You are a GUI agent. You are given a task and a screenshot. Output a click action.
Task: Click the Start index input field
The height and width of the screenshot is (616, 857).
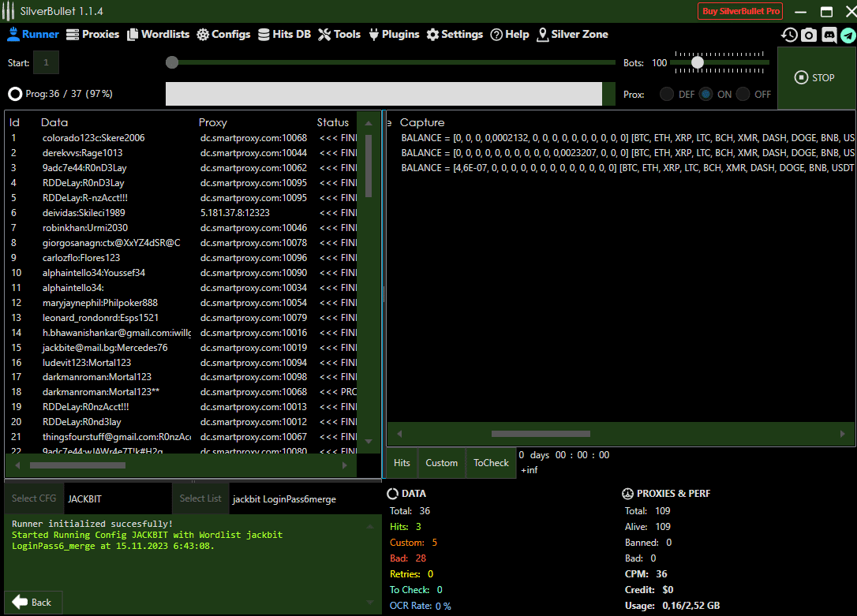(x=46, y=62)
